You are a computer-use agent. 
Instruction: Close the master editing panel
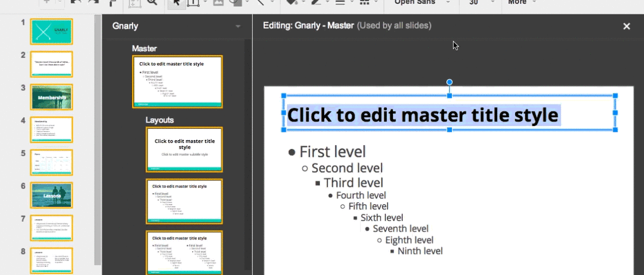pos(626,26)
